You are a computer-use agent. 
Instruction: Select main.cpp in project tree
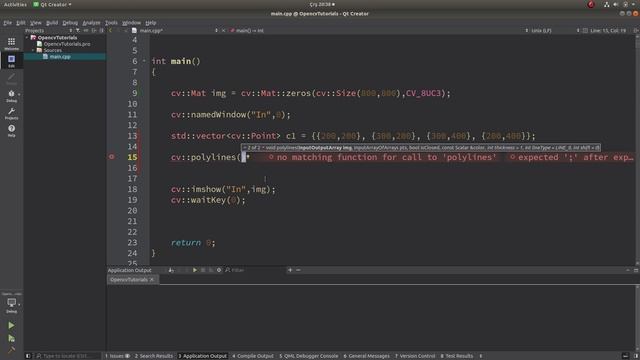coord(60,57)
